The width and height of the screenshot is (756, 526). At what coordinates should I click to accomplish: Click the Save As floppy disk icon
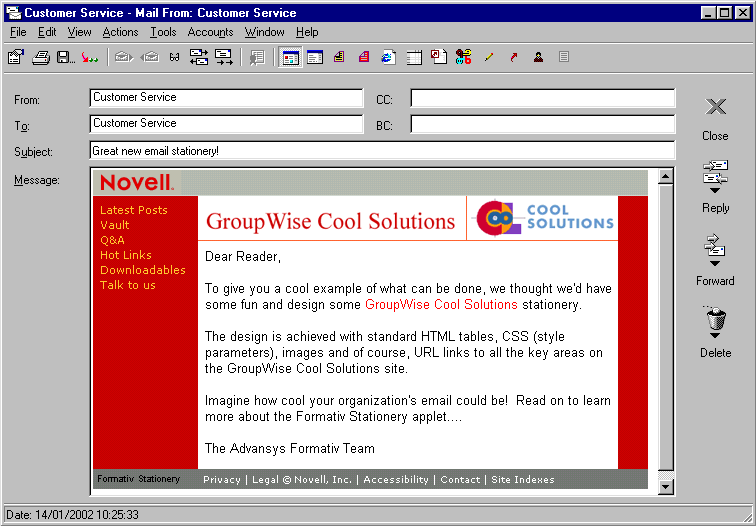point(65,57)
